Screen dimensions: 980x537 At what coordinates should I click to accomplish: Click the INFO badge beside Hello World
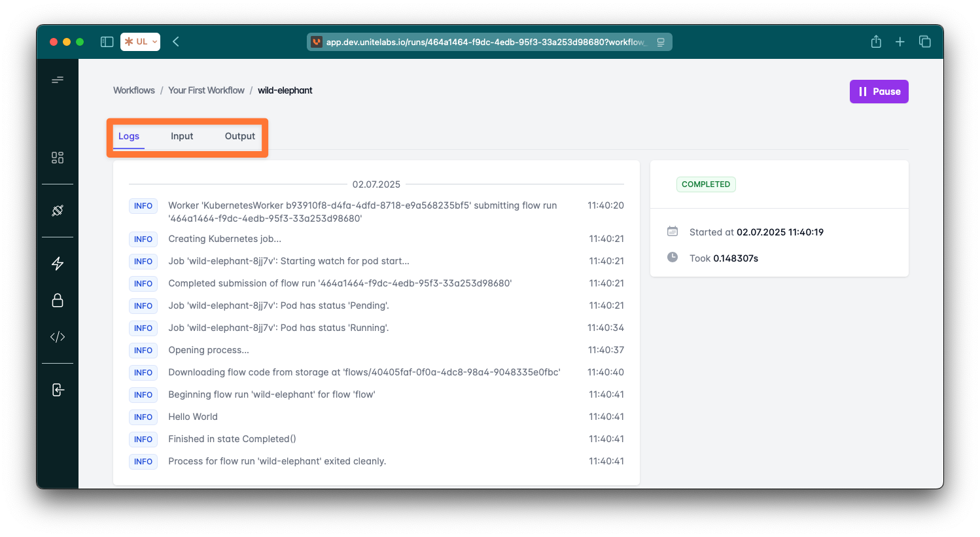[143, 417]
